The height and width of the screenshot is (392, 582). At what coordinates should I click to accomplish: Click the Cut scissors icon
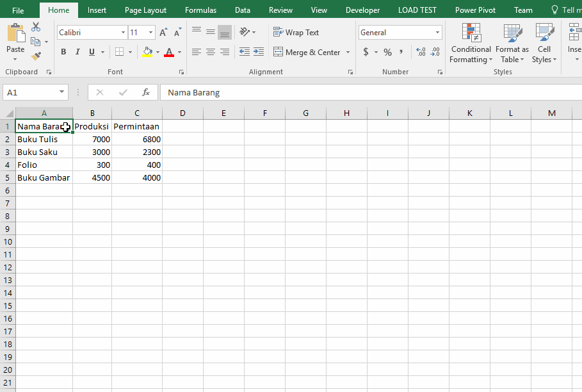point(36,27)
